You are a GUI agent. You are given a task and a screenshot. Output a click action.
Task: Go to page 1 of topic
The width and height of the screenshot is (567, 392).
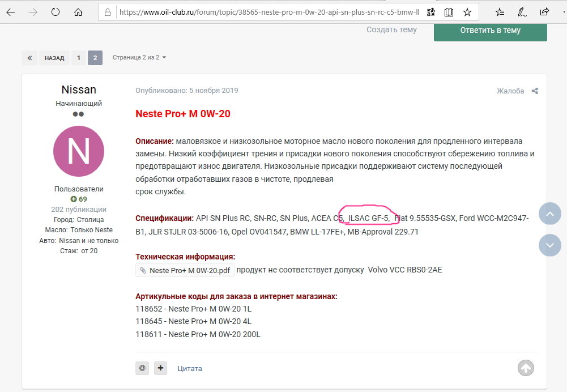[x=79, y=58]
